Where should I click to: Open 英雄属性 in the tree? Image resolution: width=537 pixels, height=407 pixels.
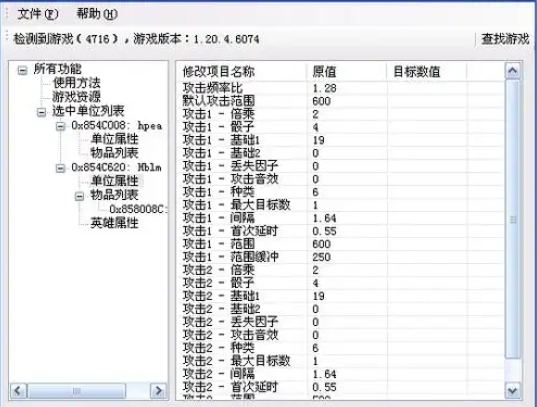click(114, 223)
